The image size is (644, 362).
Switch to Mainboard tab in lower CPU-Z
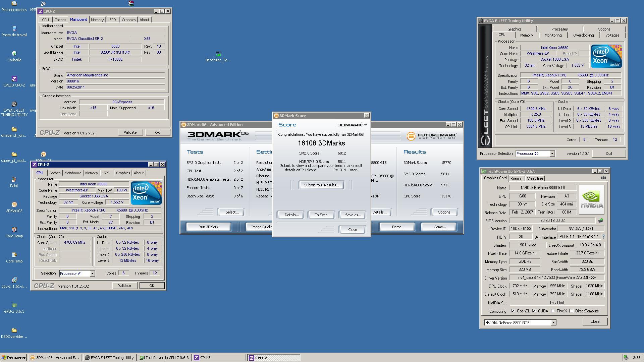(x=73, y=173)
